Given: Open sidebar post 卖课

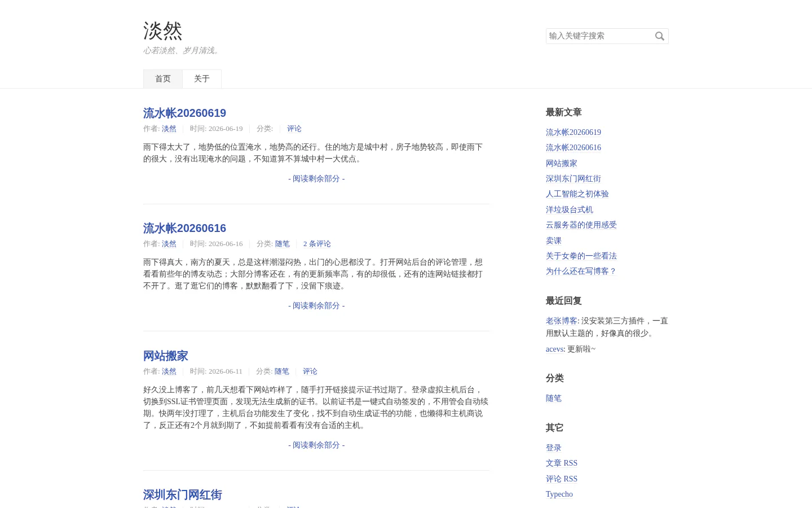Looking at the screenshot, I should 554,241.
